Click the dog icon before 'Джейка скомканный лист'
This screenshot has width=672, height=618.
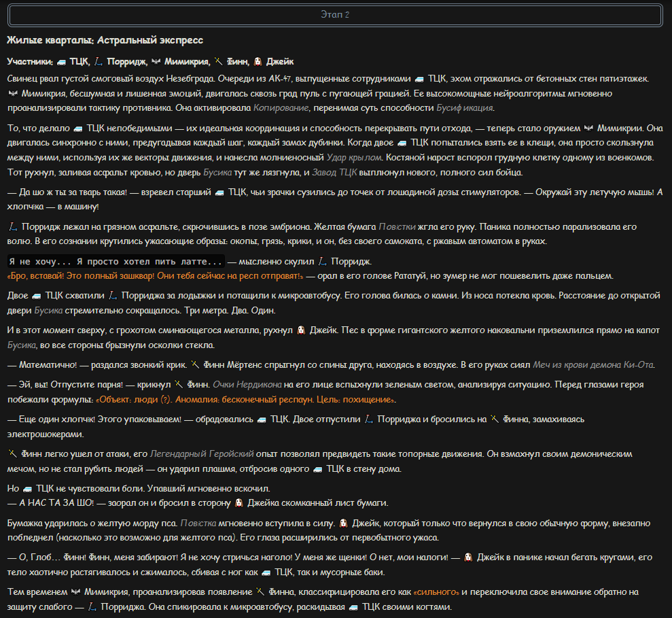click(x=239, y=503)
